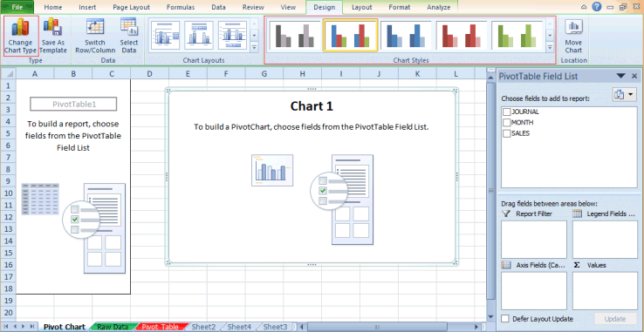Select the third chart layout thumbnail
The height and width of the screenshot is (332, 644).
[x=232, y=36]
